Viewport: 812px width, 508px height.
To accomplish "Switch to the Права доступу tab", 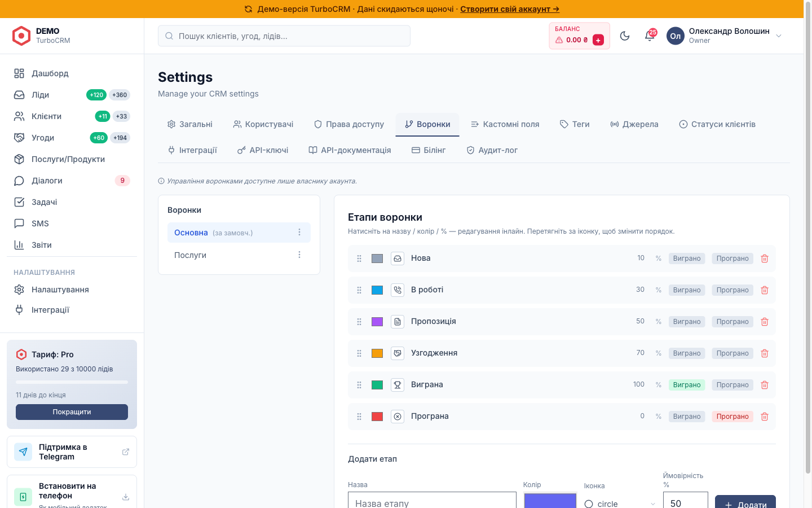I will [349, 124].
